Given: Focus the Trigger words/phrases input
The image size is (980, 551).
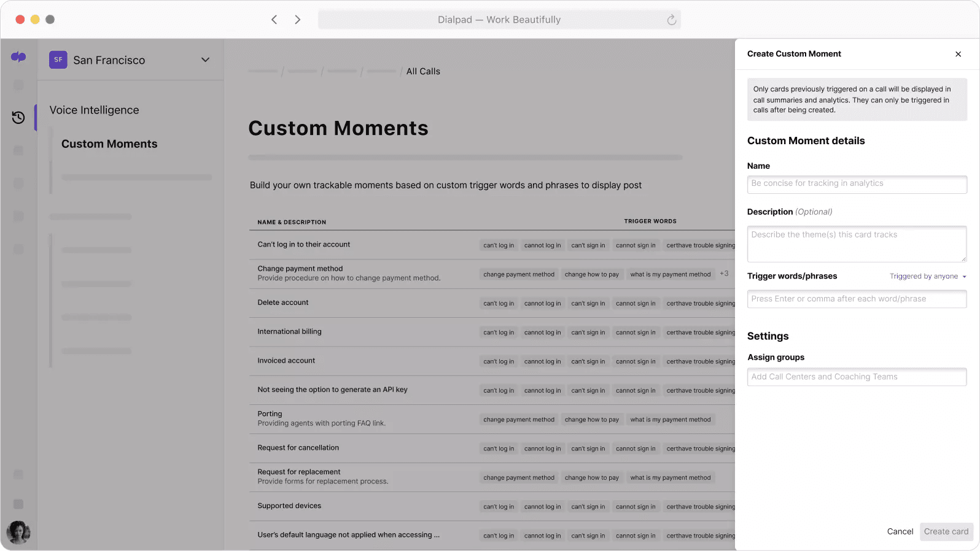Looking at the screenshot, I should [857, 299].
